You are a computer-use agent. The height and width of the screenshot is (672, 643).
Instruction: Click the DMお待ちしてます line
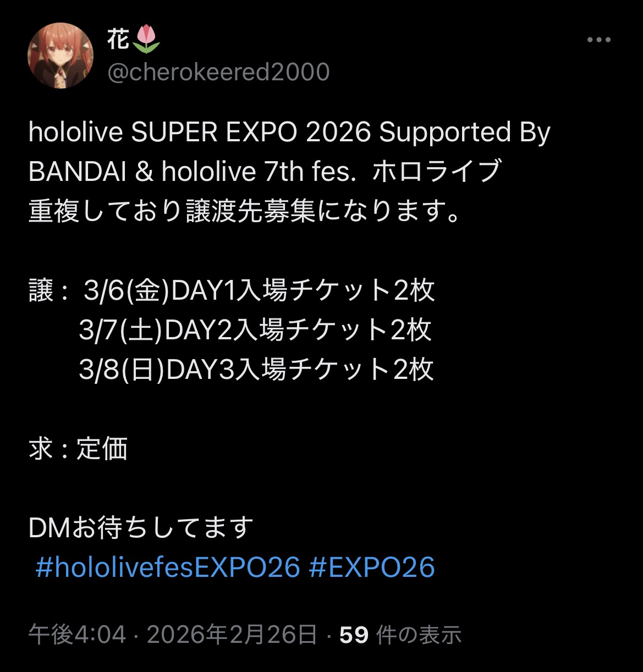point(141,527)
